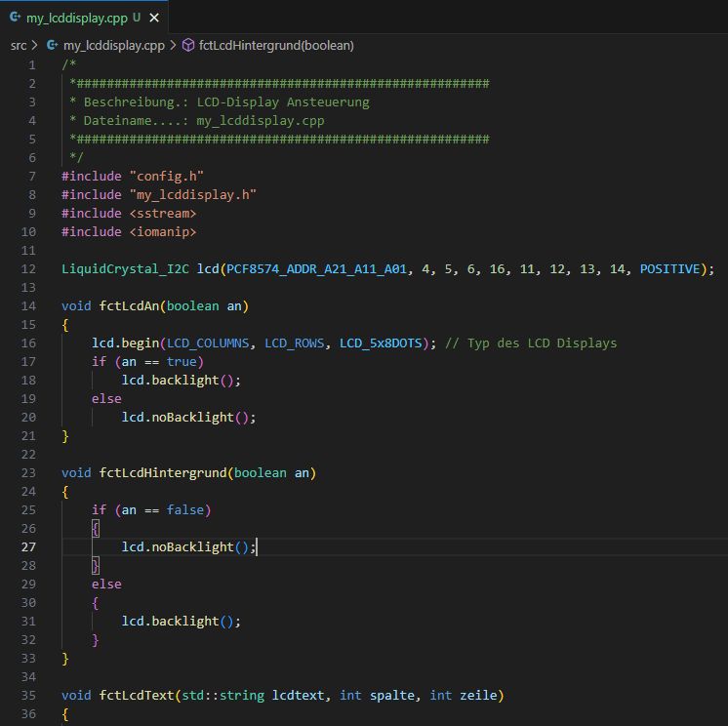This screenshot has width=728, height=726.
Task: Click the untracked 'U' git indicator on tab
Action: 136,18
